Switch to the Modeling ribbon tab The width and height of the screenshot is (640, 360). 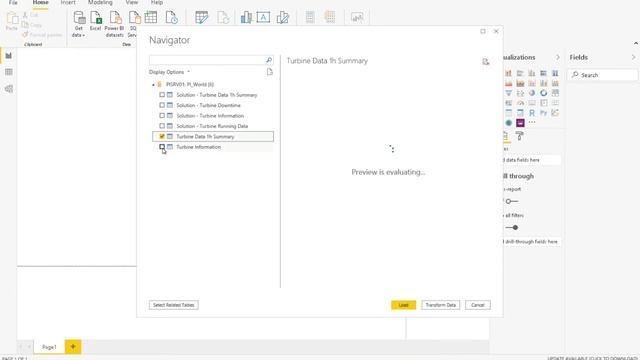point(100,2)
